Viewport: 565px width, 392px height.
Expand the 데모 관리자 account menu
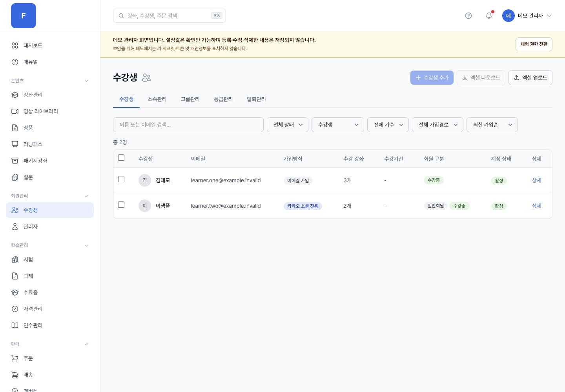tap(527, 16)
